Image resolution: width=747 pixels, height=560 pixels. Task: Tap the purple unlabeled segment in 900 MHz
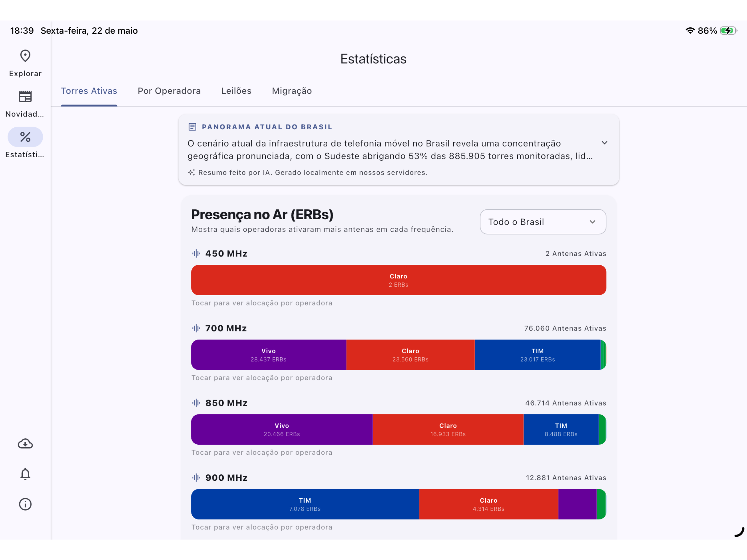(577, 504)
